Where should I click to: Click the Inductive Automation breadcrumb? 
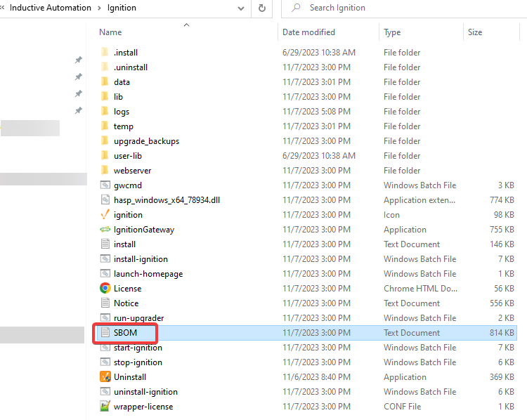51,8
